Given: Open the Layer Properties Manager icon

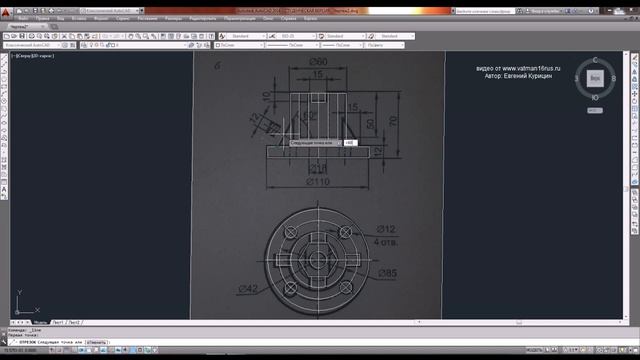Looking at the screenshot, I should pyautogui.click(x=84, y=45).
